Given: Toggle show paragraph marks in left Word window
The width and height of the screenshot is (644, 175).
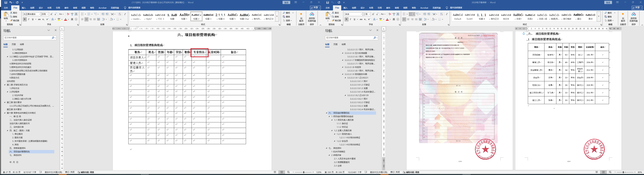Looking at the screenshot, I should [125, 14].
